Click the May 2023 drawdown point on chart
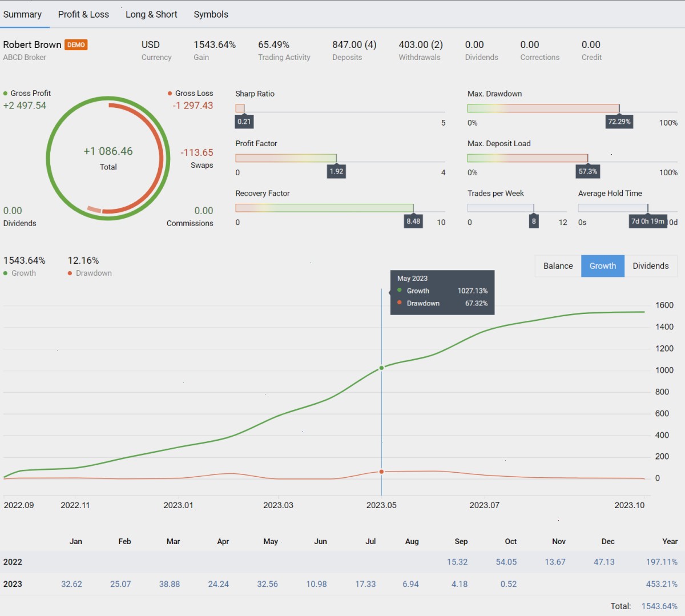The height and width of the screenshot is (616, 685). (x=381, y=472)
